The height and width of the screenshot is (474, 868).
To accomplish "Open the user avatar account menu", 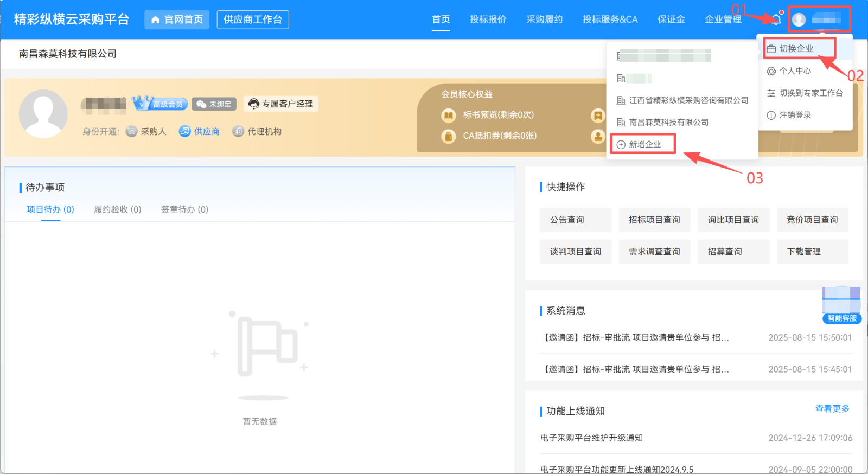I will click(799, 20).
